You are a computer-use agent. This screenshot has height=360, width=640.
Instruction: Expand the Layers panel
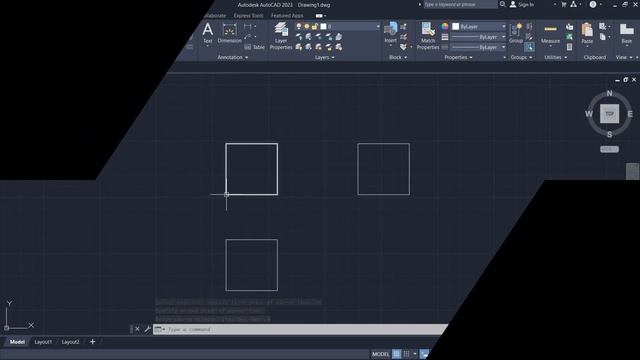tap(324, 58)
